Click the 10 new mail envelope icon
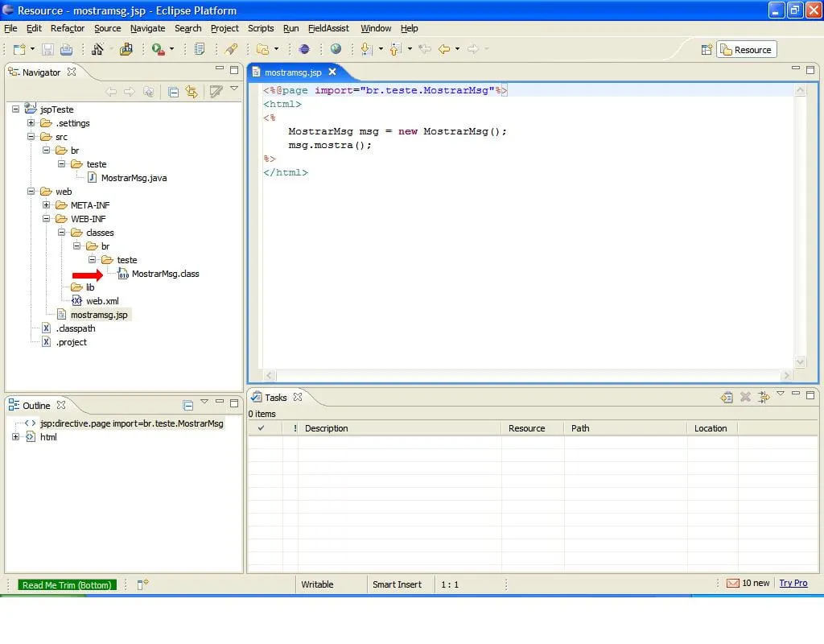Image resolution: width=824 pixels, height=644 pixels. pos(732,583)
